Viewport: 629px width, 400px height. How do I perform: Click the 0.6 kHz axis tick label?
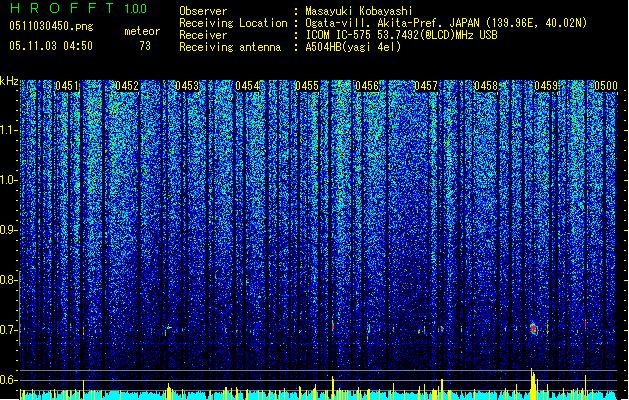click(x=9, y=380)
